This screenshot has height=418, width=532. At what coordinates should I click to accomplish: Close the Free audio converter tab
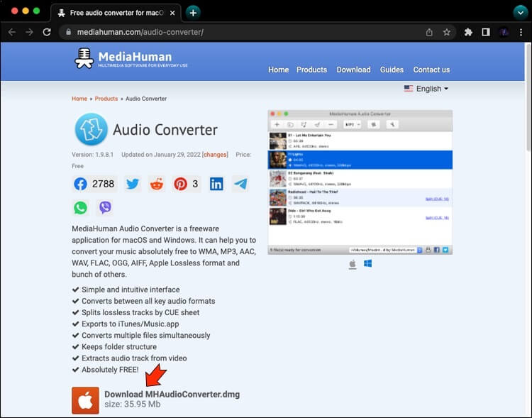[x=172, y=13]
